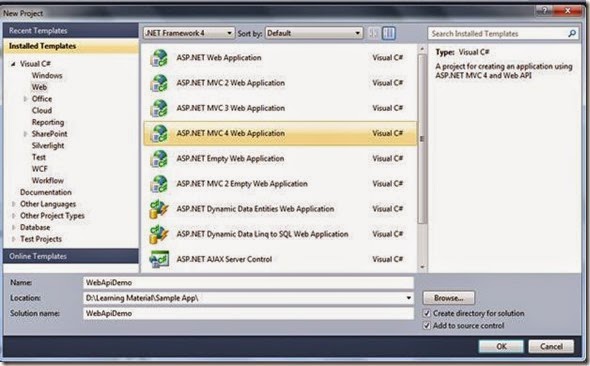The width and height of the screenshot is (590, 366).
Task: Open the dialog help question mark button
Action: click(x=545, y=11)
